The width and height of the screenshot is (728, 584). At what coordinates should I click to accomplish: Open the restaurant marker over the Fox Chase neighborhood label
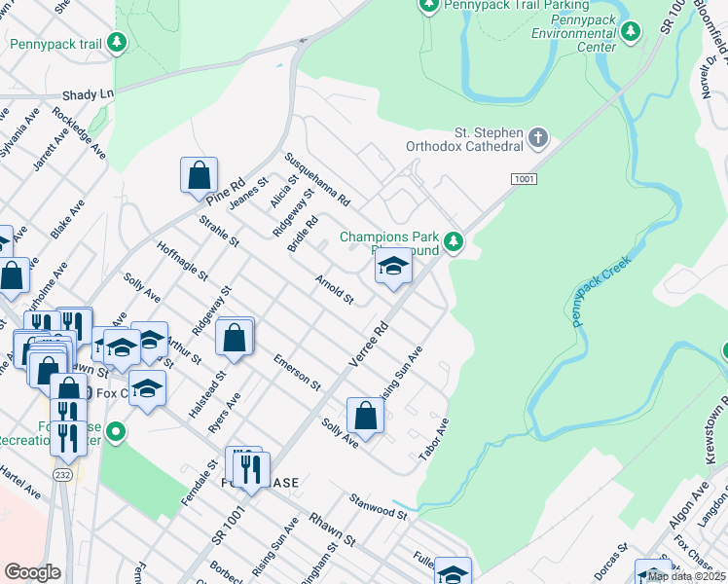pos(251,473)
